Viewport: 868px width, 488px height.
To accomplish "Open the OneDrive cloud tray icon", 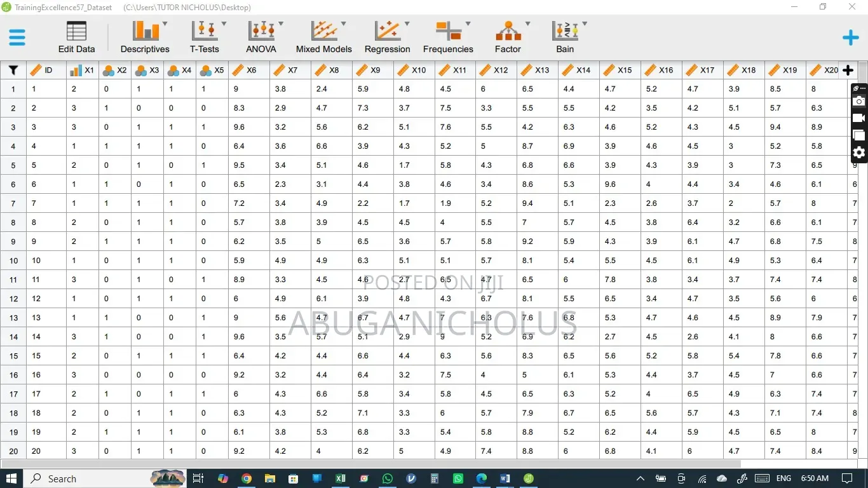I will [x=722, y=478].
